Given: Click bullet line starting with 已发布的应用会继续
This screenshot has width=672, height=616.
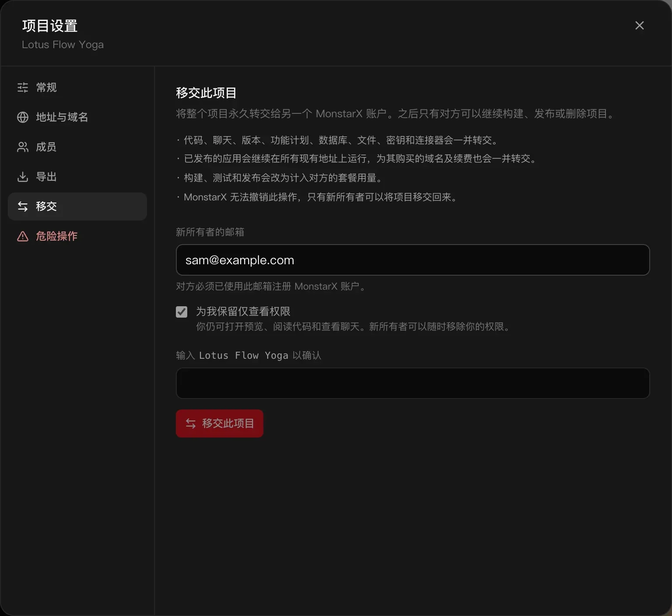Looking at the screenshot, I should (357, 158).
